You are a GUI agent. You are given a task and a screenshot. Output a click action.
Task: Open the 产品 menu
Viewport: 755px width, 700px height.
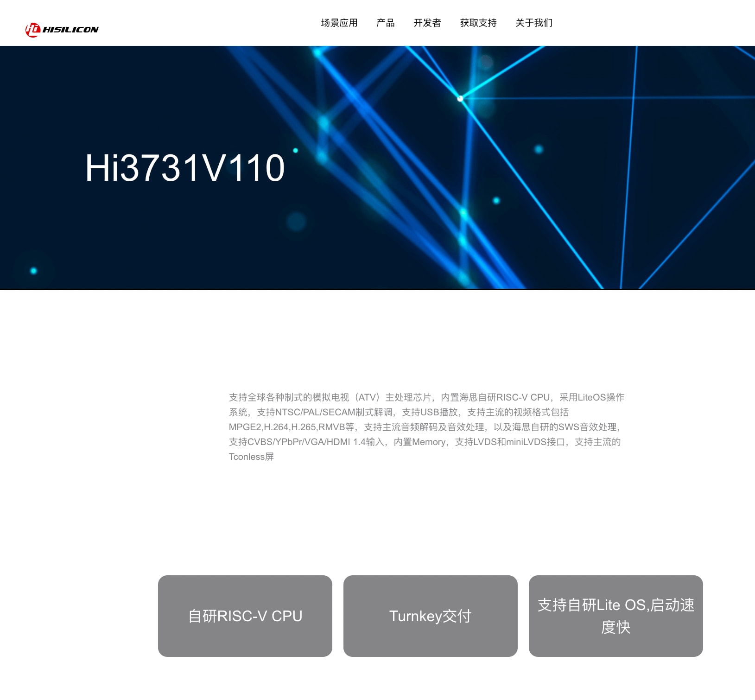[x=386, y=23]
